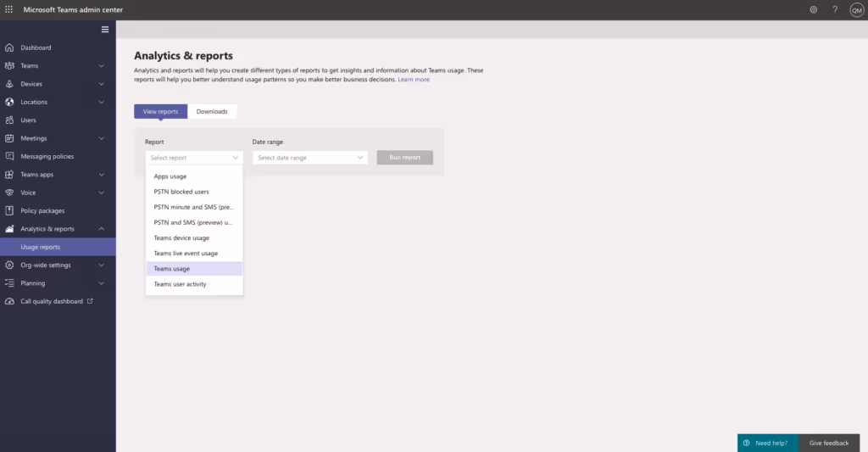Viewport: 868px width, 452px height.
Task: Click the Microsoft Teams admin center title
Action: (73, 9)
